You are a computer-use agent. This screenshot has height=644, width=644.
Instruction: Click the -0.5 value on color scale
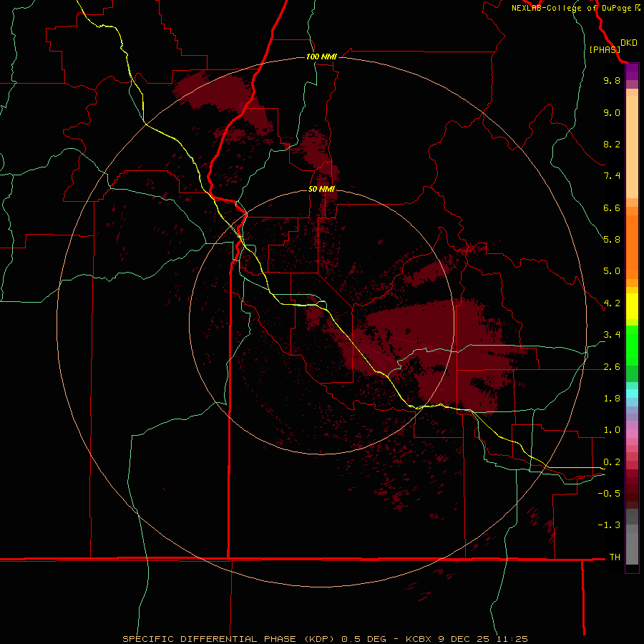[x=609, y=494]
